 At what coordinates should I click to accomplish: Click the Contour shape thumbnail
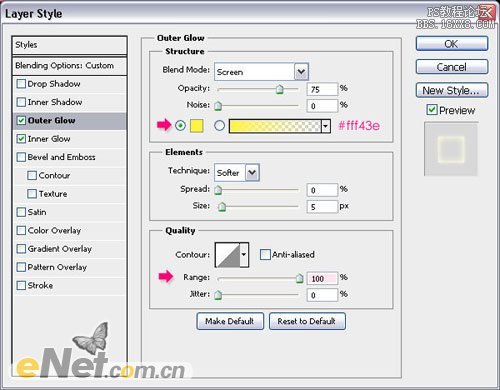click(x=228, y=255)
